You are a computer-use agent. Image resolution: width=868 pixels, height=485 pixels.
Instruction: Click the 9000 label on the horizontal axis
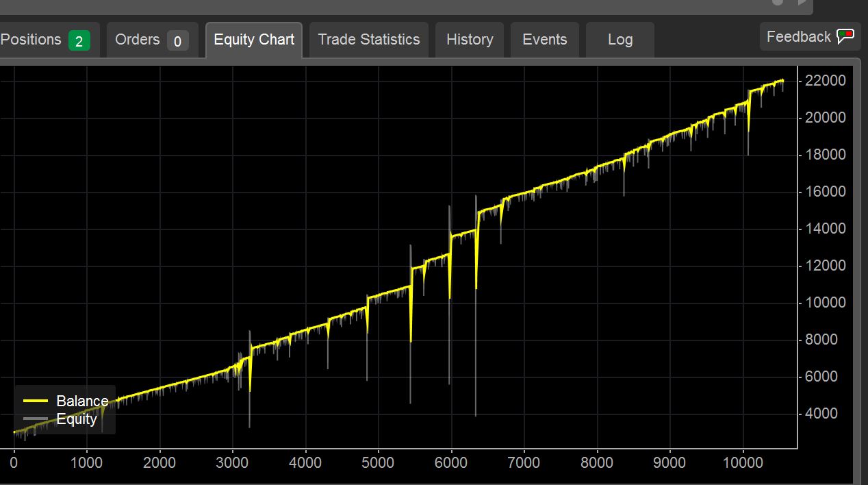click(x=669, y=463)
